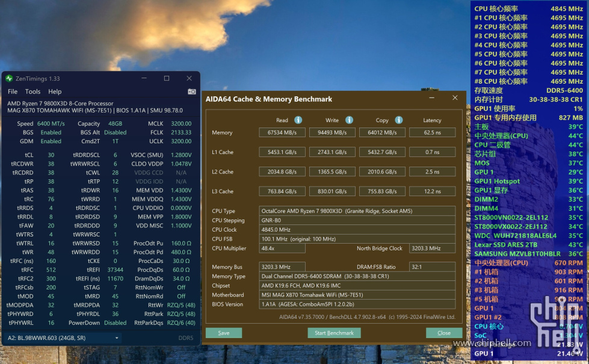Click the MCLK value 3200.00
Image resolution: width=589 pixels, height=364 pixels.
[181, 123]
